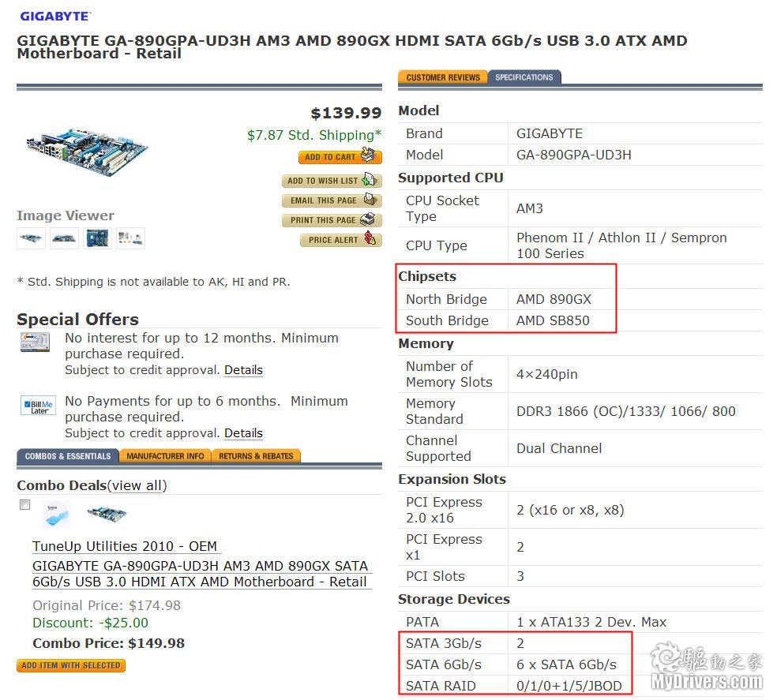This screenshot has width=773, height=700.
Task: Select second Image Viewer thumbnail
Action: tap(64, 238)
